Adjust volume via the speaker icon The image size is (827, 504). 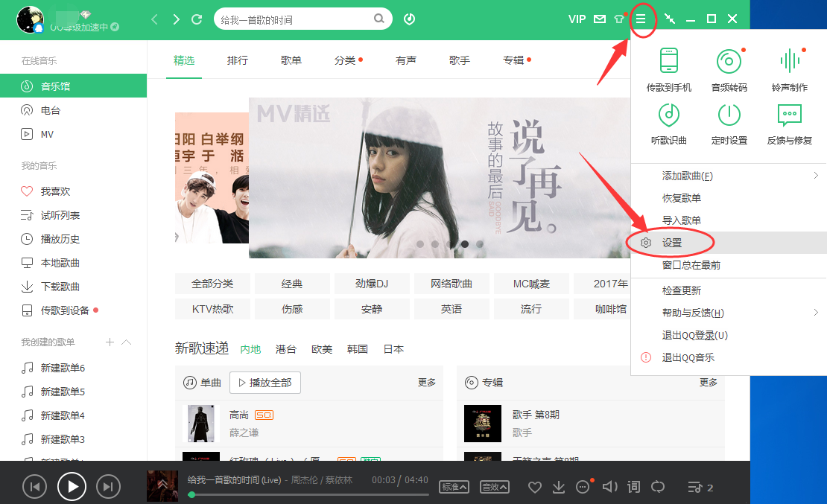click(609, 486)
